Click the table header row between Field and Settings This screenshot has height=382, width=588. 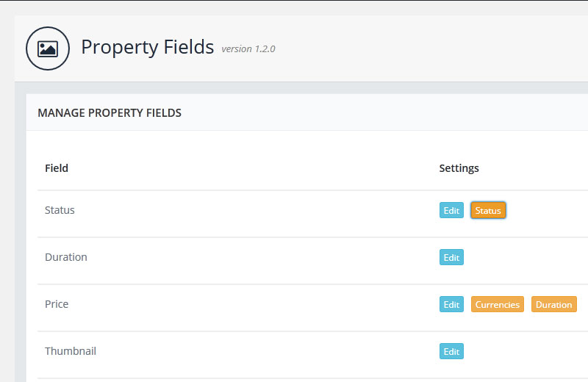click(254, 168)
